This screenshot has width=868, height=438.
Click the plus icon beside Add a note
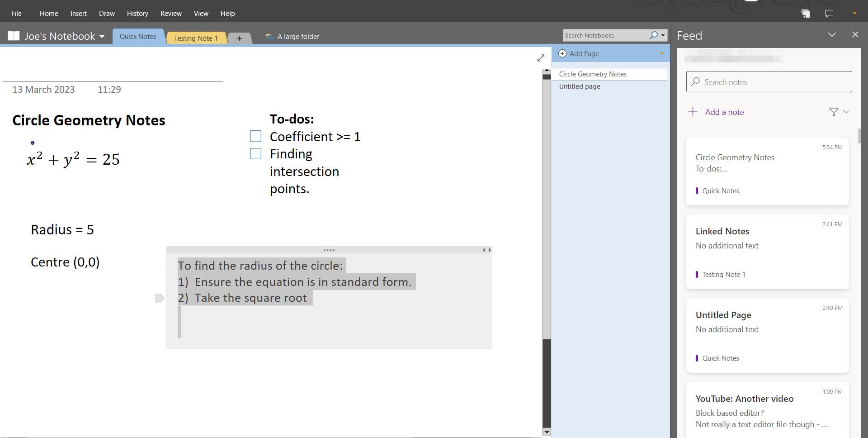(693, 111)
